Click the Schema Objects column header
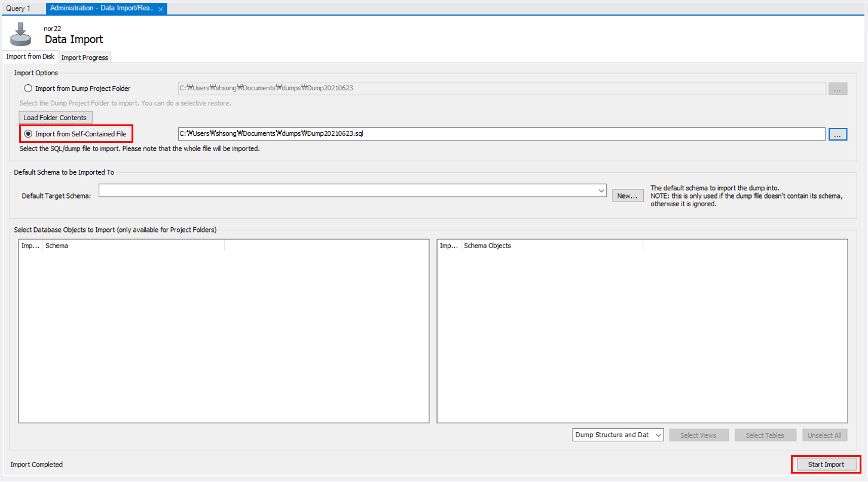 pos(552,246)
